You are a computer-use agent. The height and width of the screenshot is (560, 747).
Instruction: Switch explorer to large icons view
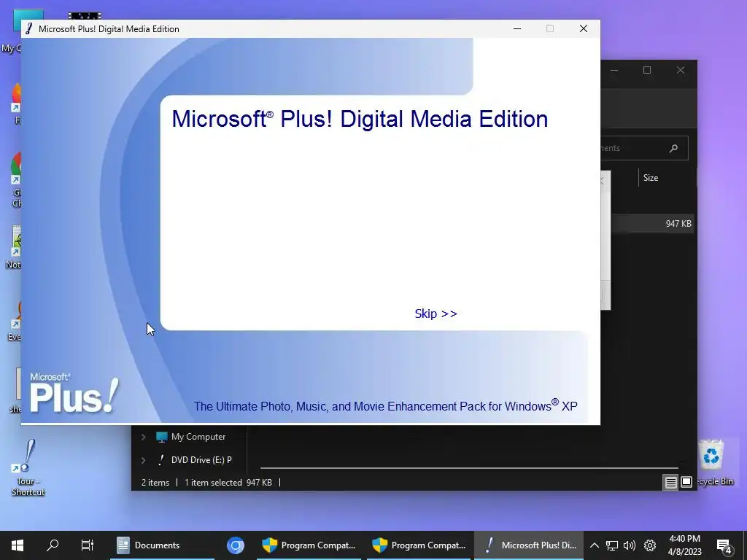686,483
